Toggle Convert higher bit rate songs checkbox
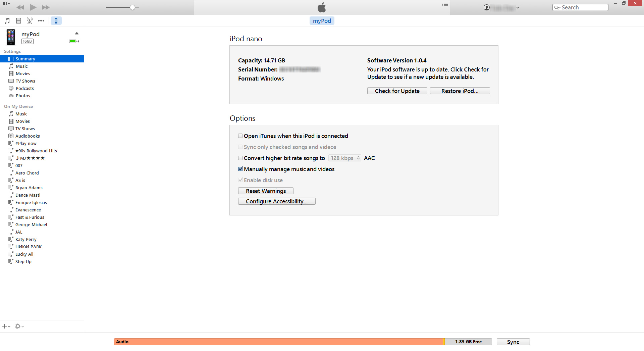644x351 pixels. tap(240, 158)
